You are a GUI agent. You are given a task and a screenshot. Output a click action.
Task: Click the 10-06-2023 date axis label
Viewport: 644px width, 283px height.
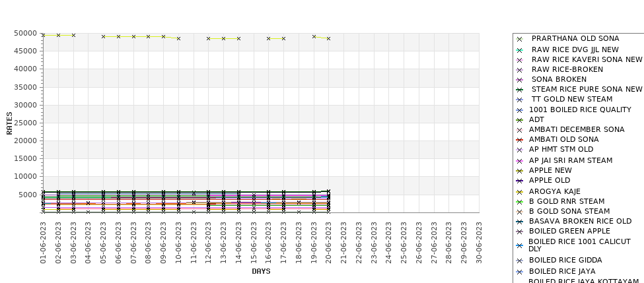tap(178, 242)
